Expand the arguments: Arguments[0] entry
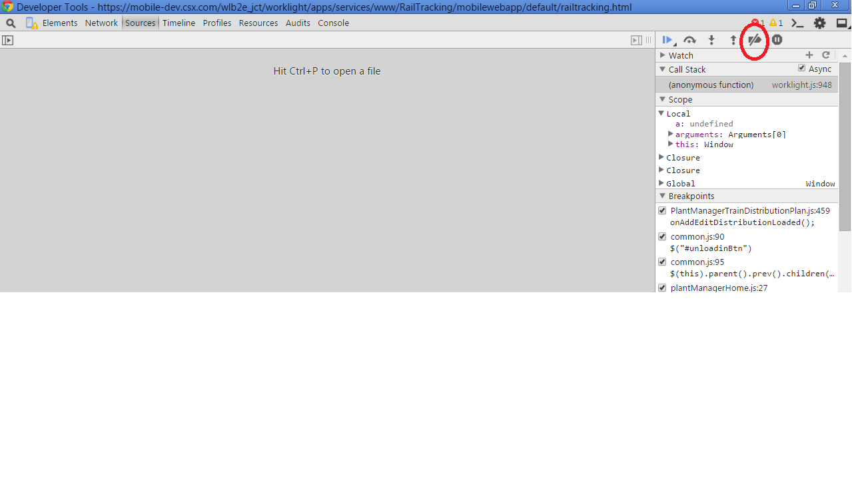The width and height of the screenshot is (852, 504). pos(671,134)
